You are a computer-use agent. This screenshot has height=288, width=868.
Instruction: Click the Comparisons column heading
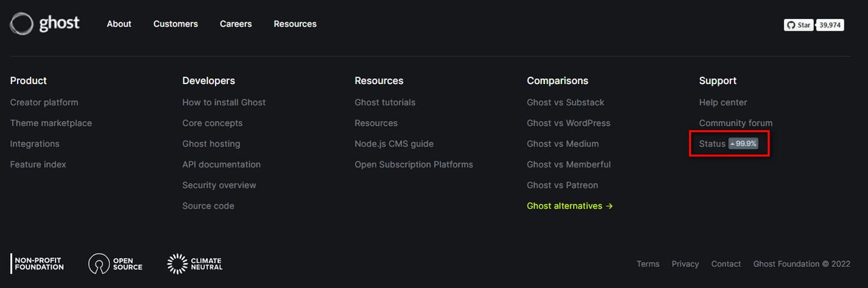[x=557, y=81]
